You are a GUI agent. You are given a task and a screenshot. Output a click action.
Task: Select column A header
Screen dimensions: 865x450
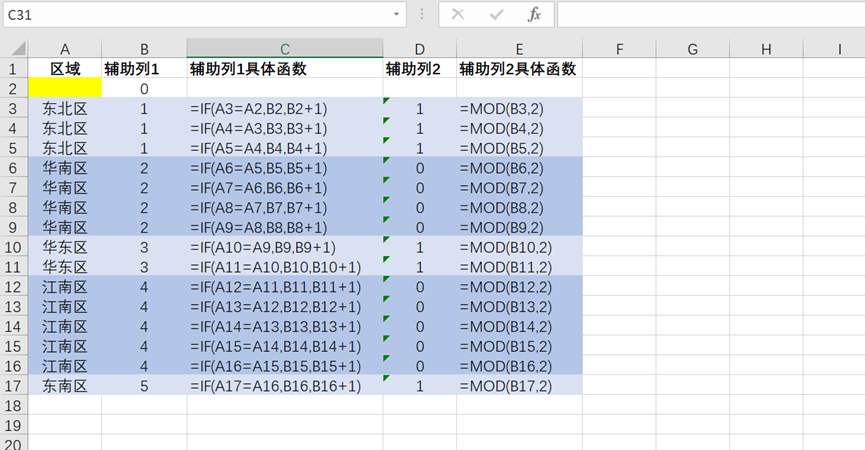pos(65,49)
